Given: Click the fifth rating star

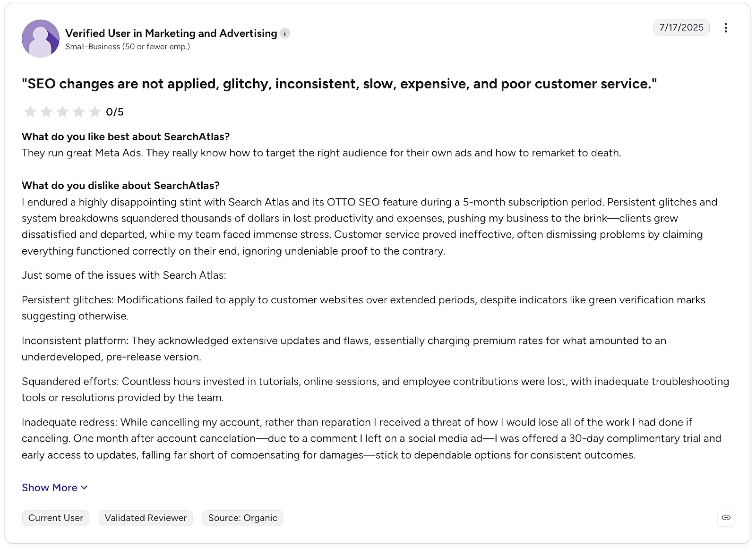Looking at the screenshot, I should click(x=95, y=111).
